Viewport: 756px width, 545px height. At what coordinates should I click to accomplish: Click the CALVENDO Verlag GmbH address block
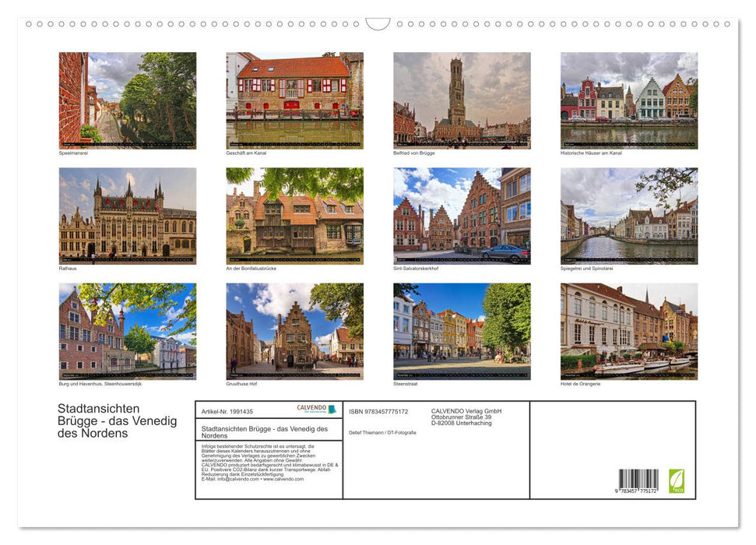click(467, 418)
